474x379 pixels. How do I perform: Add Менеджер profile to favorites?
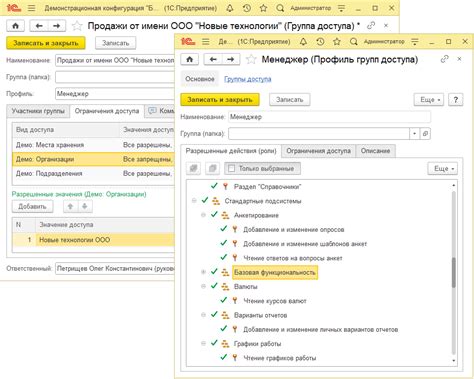(x=251, y=59)
